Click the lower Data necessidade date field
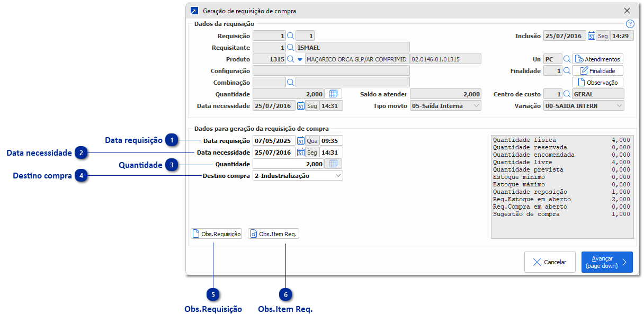This screenshot has width=644, height=323. (x=274, y=152)
